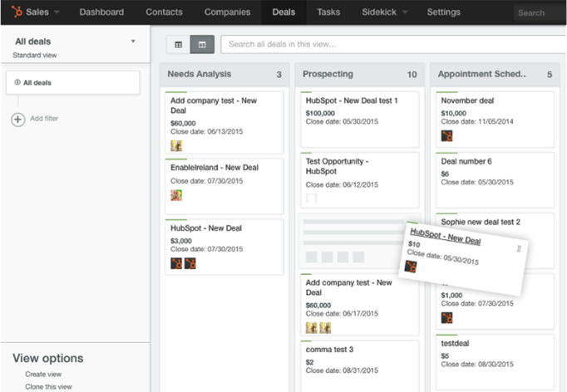Viewport: 567px width, 392px height.
Task: Select the All deals filter box
Action: (72, 83)
